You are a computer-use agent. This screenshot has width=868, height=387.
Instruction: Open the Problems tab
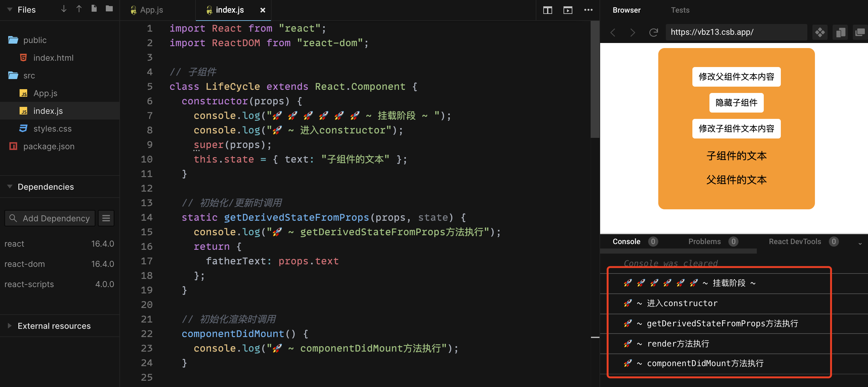point(704,242)
